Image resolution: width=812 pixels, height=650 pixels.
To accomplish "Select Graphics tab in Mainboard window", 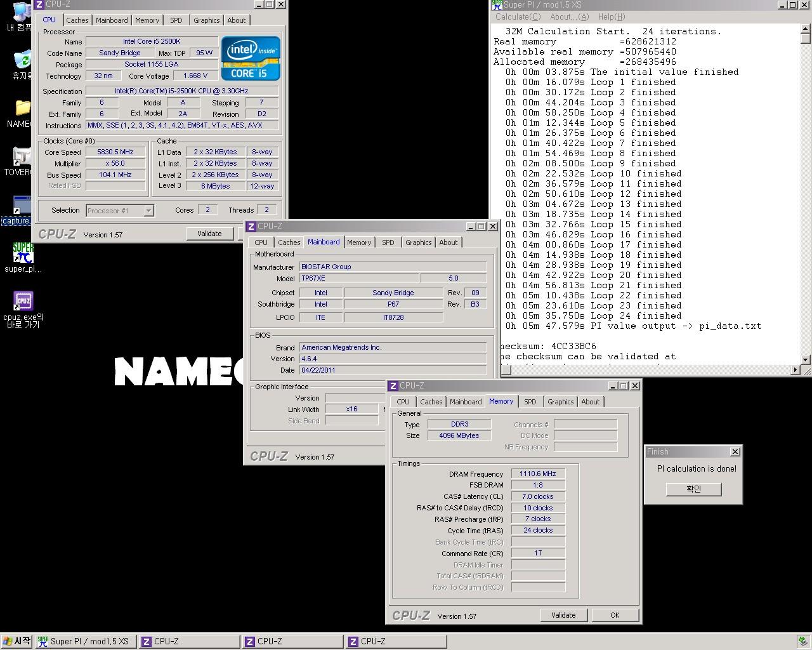I will click(419, 242).
